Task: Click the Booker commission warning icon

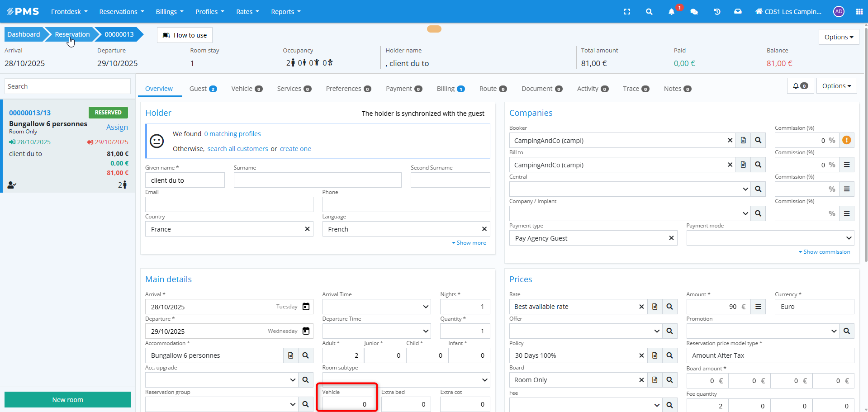Action: pos(847,141)
